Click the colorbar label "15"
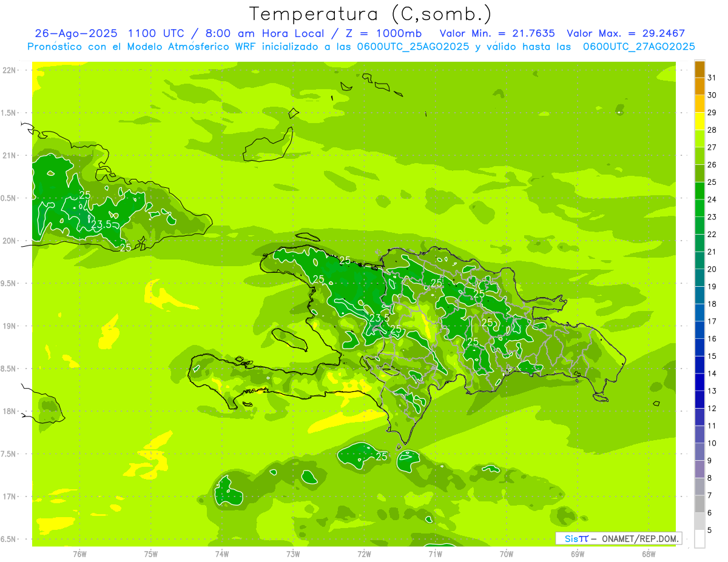Image resolution: width=728 pixels, height=562 pixels. (712, 356)
